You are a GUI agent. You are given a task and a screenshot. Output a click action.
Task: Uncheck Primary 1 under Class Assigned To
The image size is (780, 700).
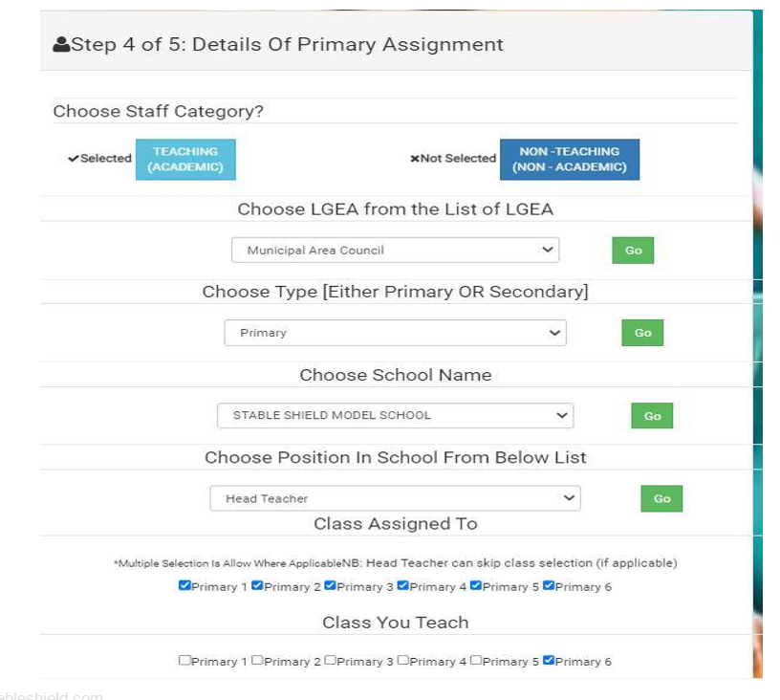click(x=184, y=586)
